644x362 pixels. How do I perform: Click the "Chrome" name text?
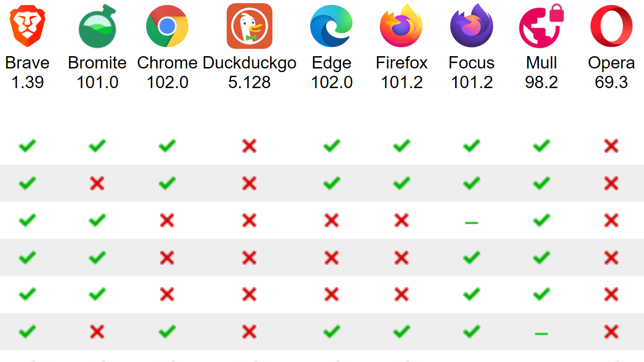[x=167, y=63]
